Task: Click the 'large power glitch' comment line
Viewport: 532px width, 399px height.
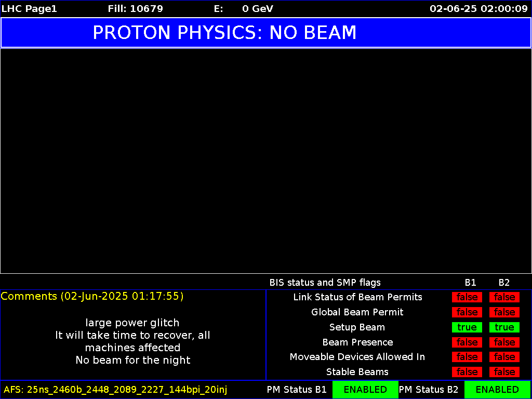Action: (132, 322)
